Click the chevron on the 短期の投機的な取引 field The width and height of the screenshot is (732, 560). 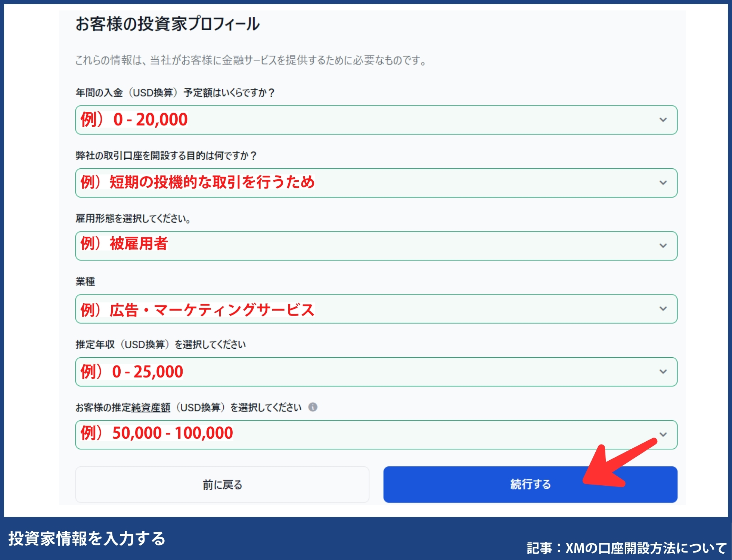coord(663,183)
